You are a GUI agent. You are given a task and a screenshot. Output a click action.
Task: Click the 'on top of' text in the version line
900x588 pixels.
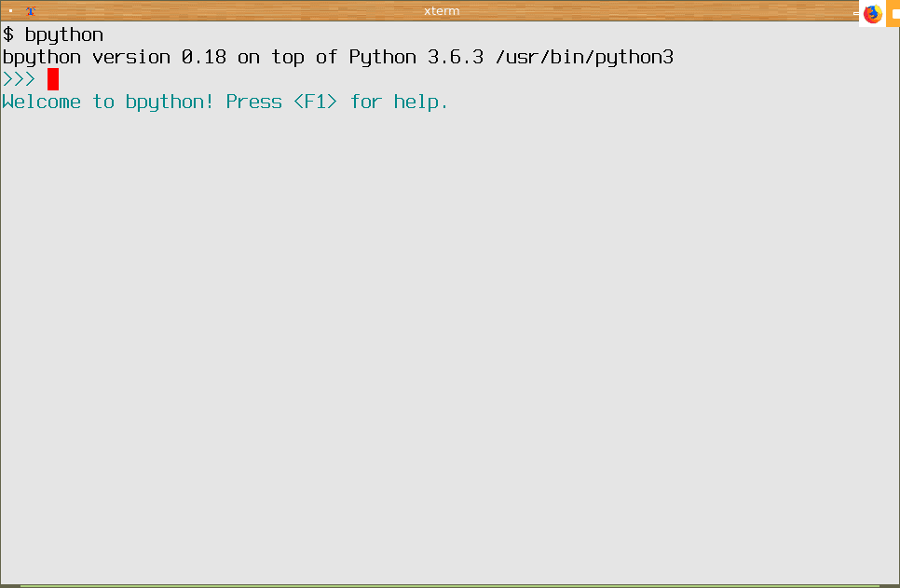[288, 58]
